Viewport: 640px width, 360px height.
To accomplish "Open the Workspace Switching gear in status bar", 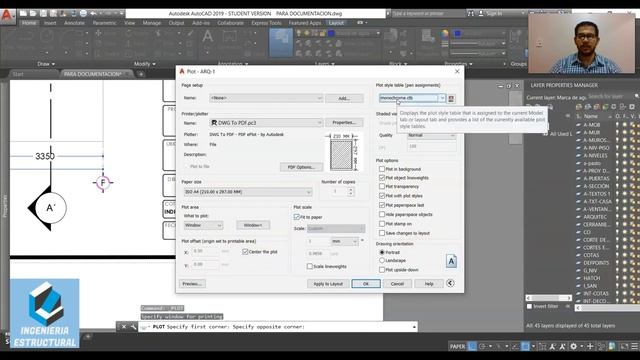I will pos(573,346).
